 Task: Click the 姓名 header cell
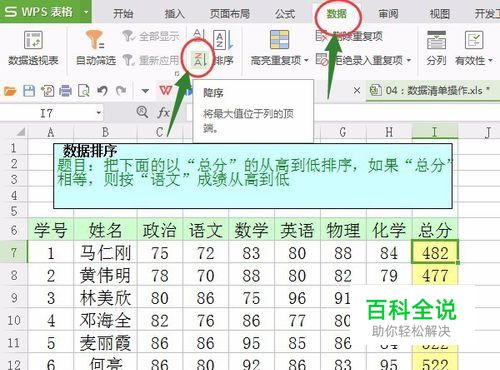105,230
